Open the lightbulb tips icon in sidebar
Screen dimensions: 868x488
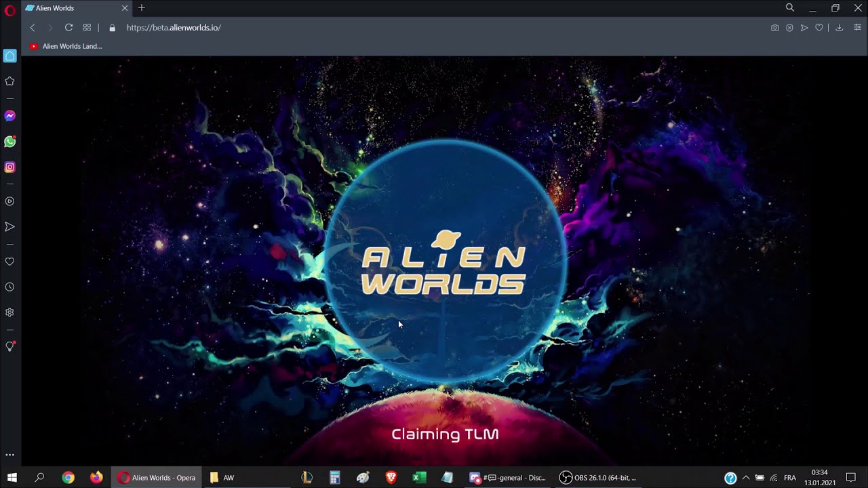coord(10,346)
